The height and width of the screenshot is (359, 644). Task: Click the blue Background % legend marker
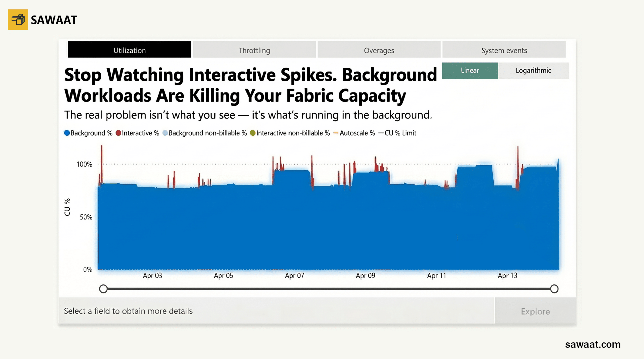67,133
